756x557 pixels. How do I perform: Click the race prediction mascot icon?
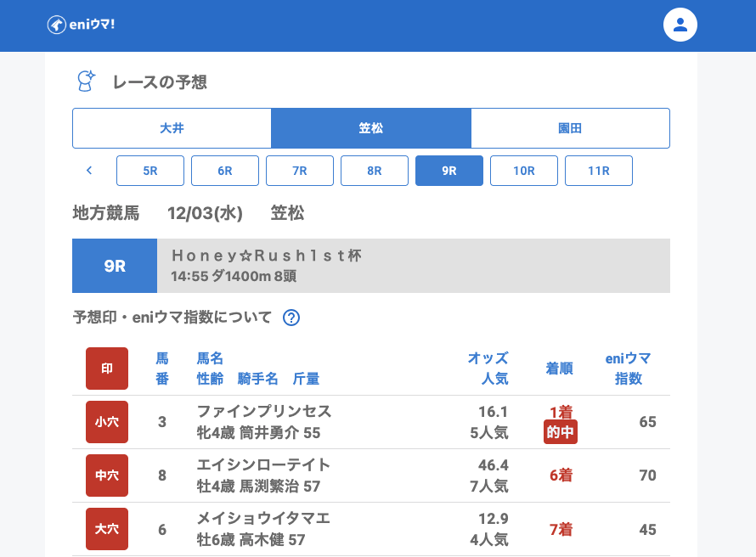pyautogui.click(x=86, y=82)
